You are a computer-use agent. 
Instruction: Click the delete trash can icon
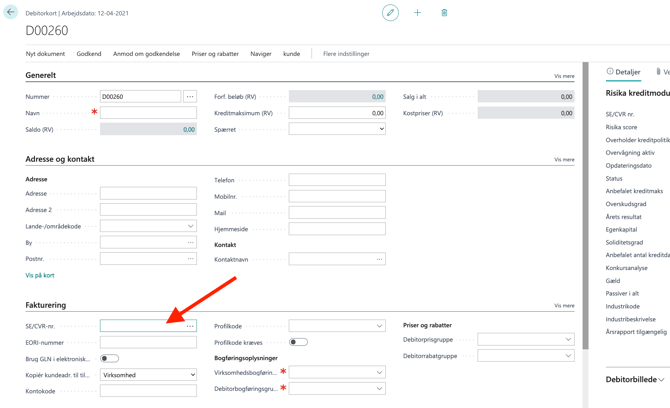coord(444,13)
